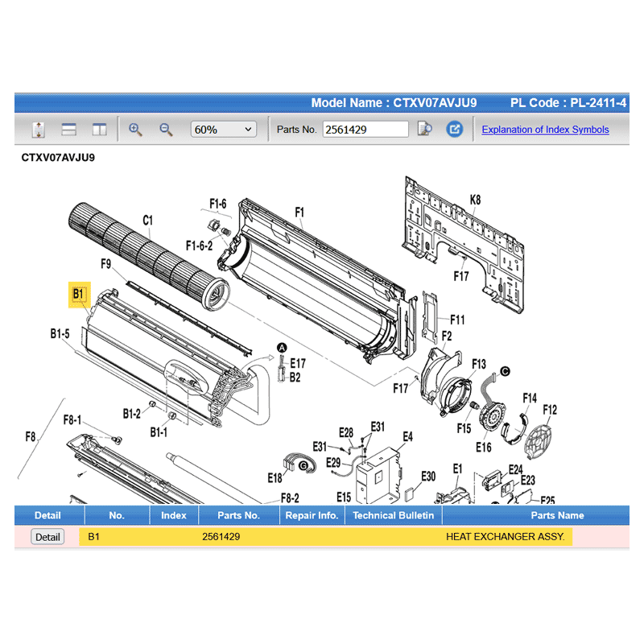Select the E4 control box label
The width and height of the screenshot is (644, 644).
[x=407, y=436]
